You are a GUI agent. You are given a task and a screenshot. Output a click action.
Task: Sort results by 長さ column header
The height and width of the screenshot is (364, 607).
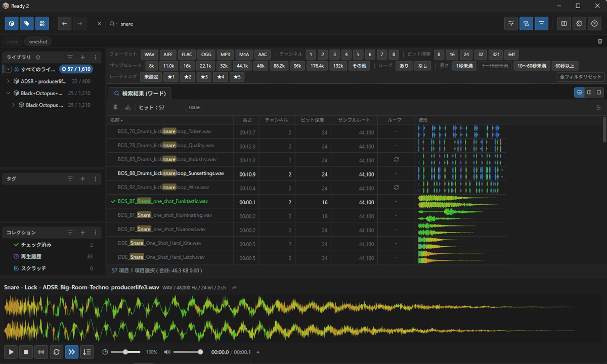[247, 120]
